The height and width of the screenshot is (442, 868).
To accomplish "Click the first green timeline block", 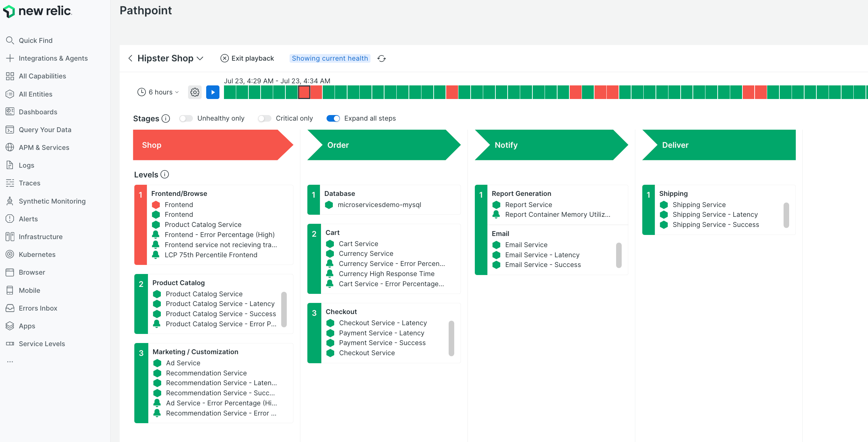I will coord(230,92).
